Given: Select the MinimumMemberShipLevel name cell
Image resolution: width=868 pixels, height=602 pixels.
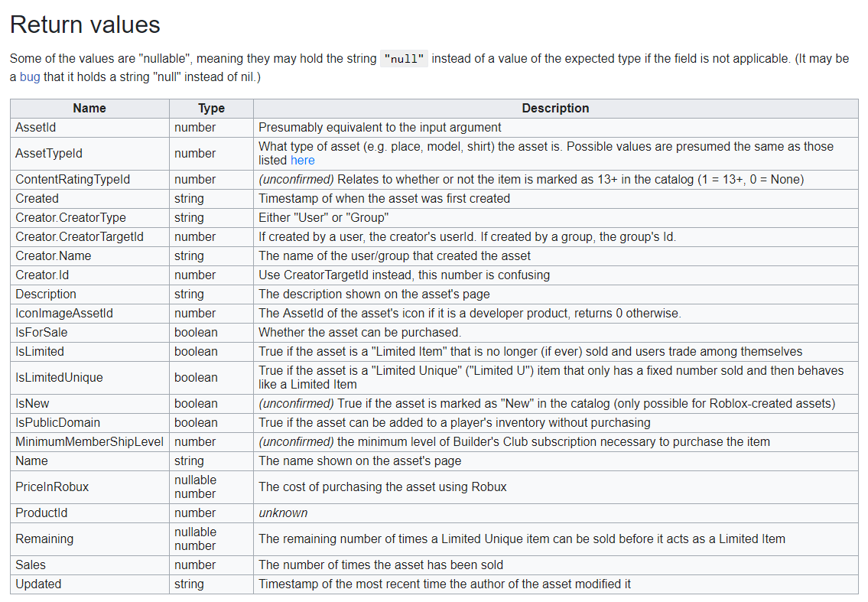Looking at the screenshot, I should (x=89, y=442).
